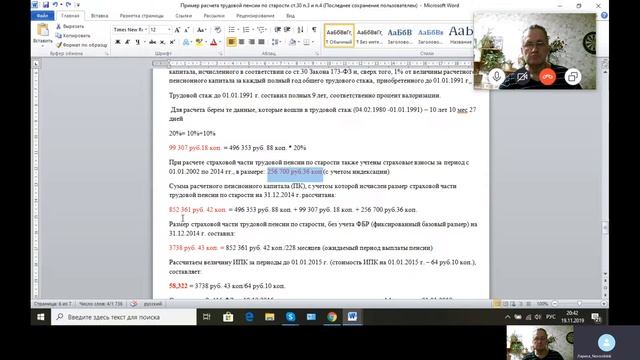Click the participant avatar thumbnail at bottom right

pyautogui.click(x=607, y=342)
